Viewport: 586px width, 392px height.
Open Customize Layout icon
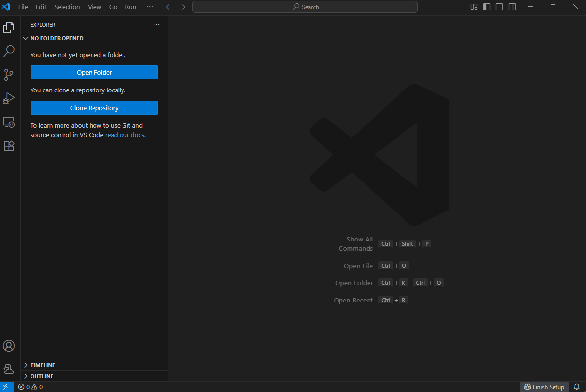[x=474, y=7]
